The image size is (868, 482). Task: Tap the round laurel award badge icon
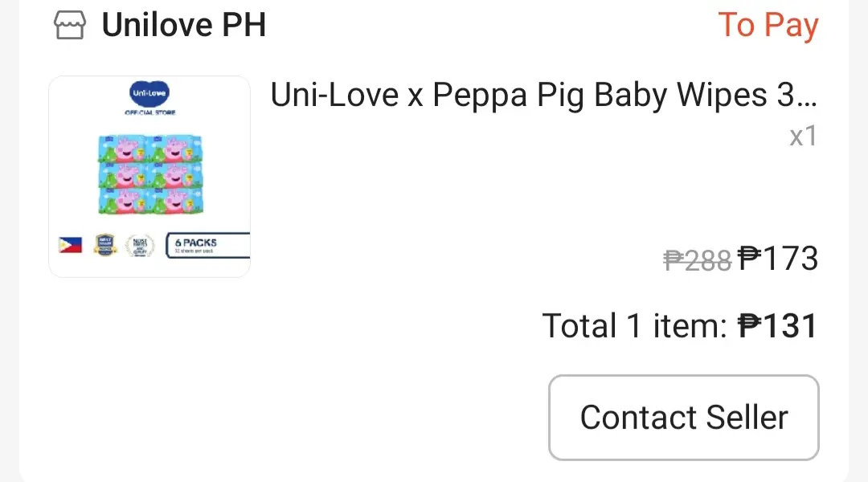[x=140, y=245]
